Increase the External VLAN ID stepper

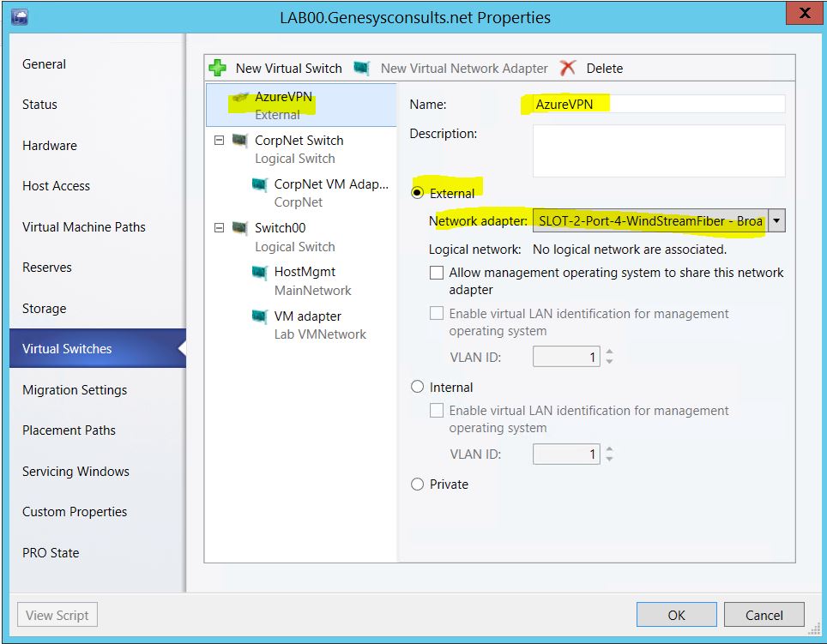pos(609,352)
